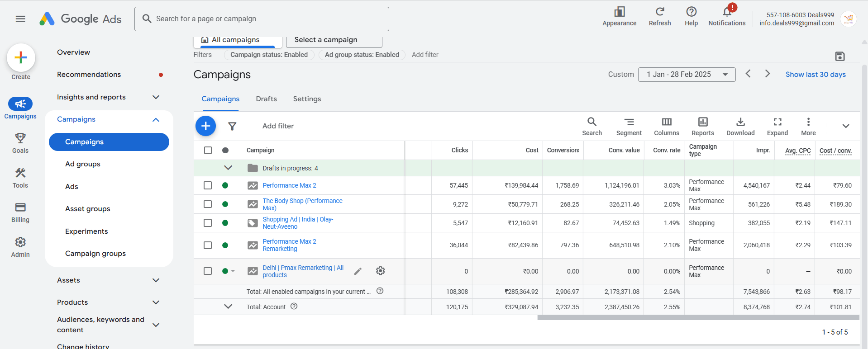
Task: Expand Insights and reports menu
Action: point(156,97)
